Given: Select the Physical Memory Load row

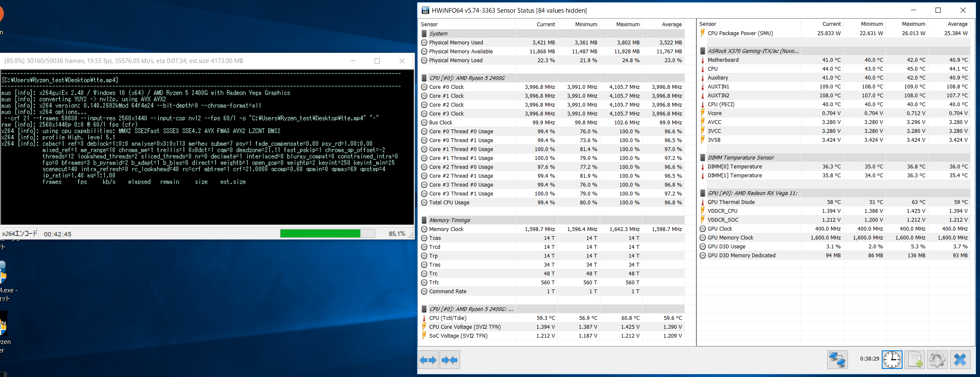Looking at the screenshot, I should [551, 60].
